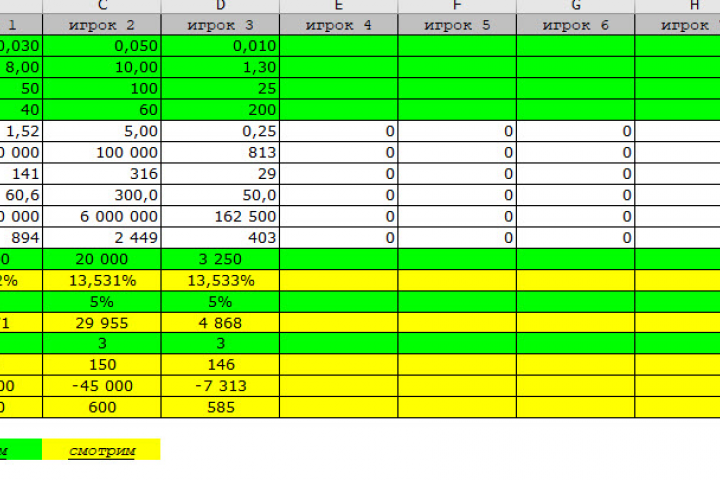
Task: Click the yellow 13,531% cell
Action: (102, 280)
